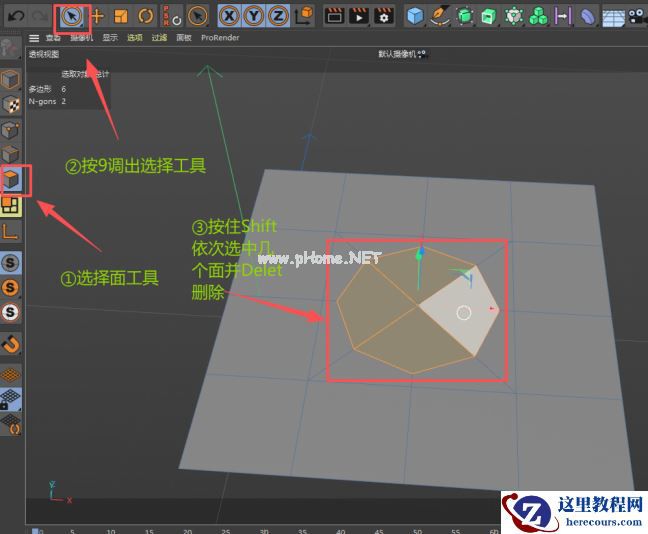Open the viewport hamburger menu
Viewport: 648px width, 534px height.
33,37
